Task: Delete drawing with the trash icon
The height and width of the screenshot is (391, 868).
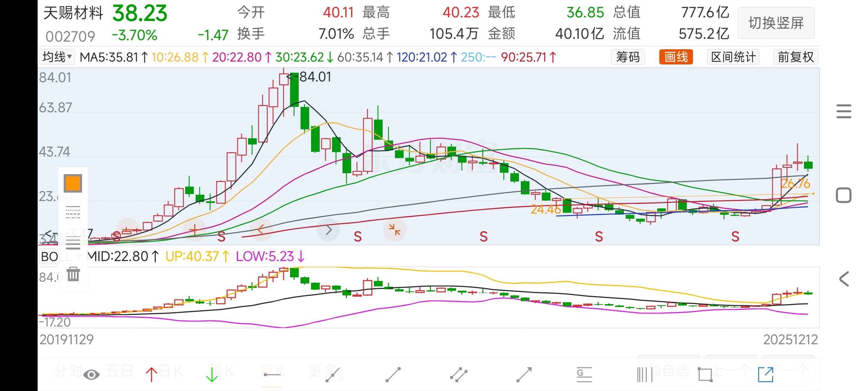Action: 73,274
